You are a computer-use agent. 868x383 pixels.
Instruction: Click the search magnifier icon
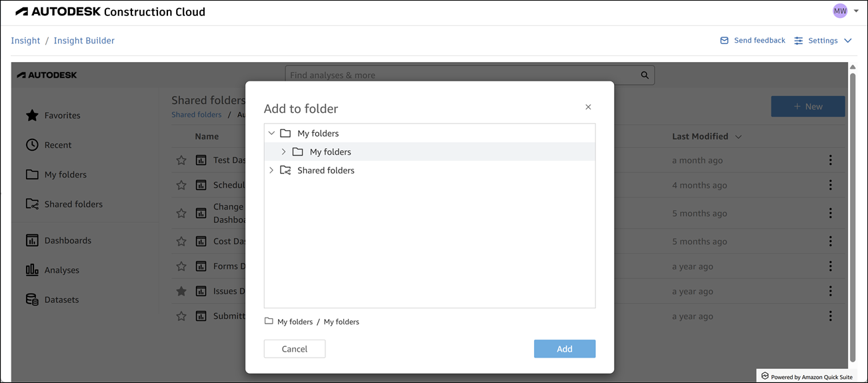(645, 75)
